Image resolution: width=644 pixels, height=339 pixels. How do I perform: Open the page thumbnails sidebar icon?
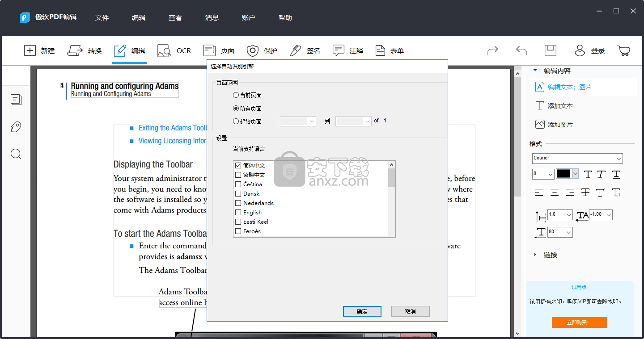(16, 99)
